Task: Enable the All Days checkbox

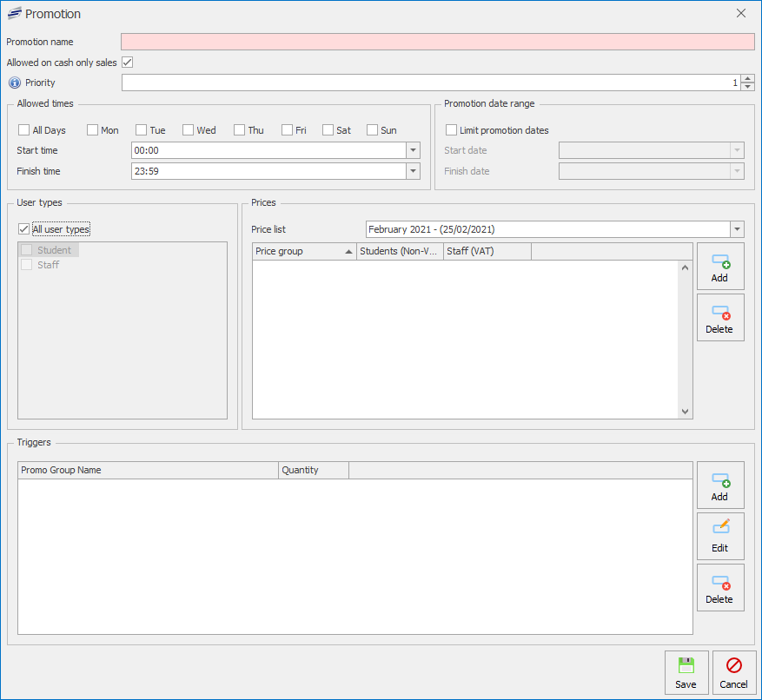Action: (x=24, y=130)
